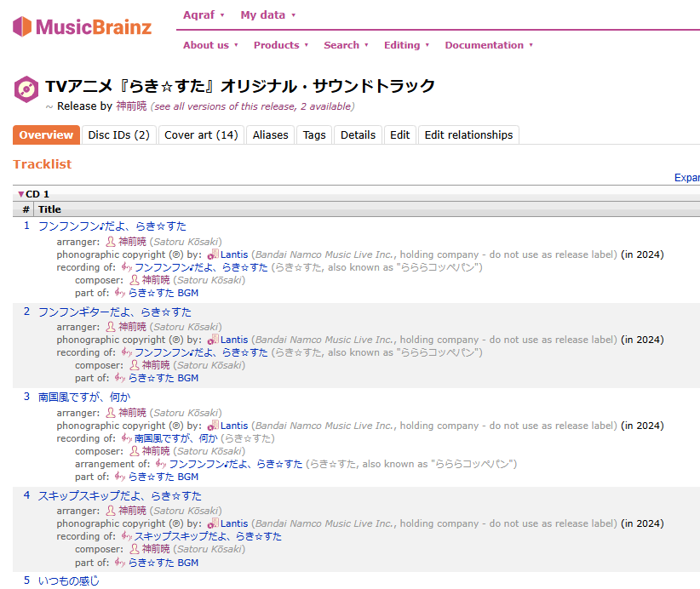Click 'part of' work icon in track 3
This screenshot has height=589, width=700.
tap(119, 477)
